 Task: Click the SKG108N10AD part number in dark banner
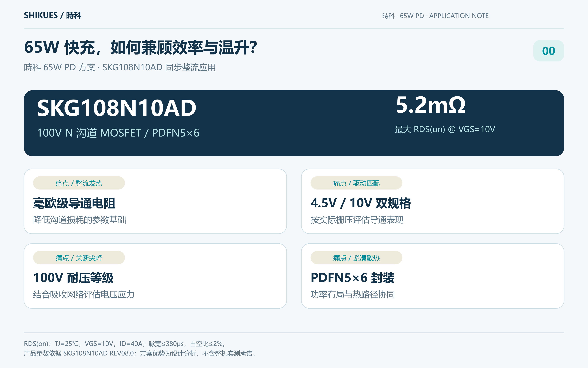[117, 108]
